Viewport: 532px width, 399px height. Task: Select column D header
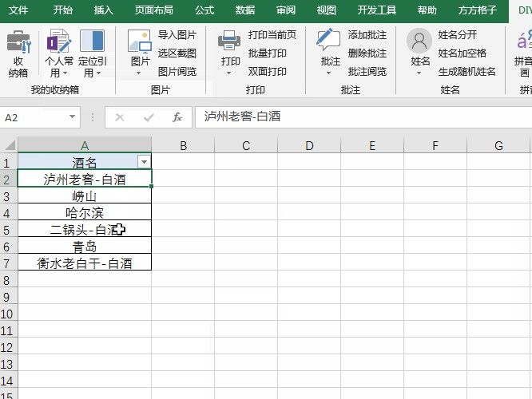309,145
